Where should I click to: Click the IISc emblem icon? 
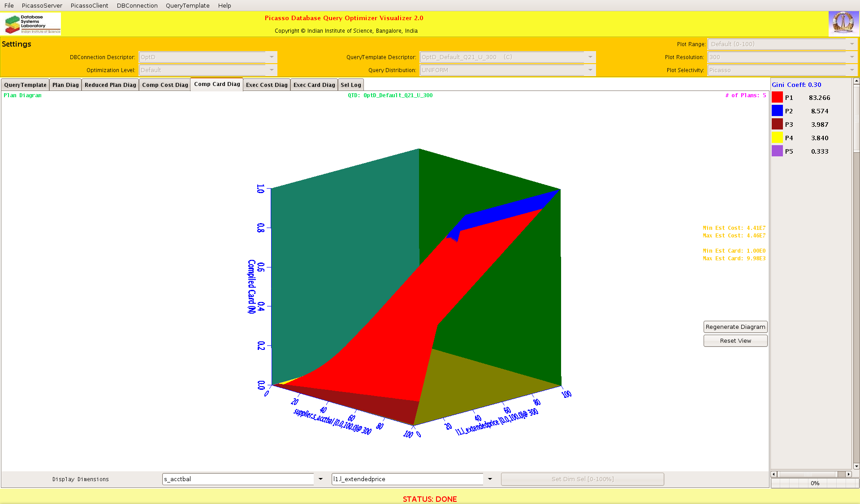coord(843,23)
